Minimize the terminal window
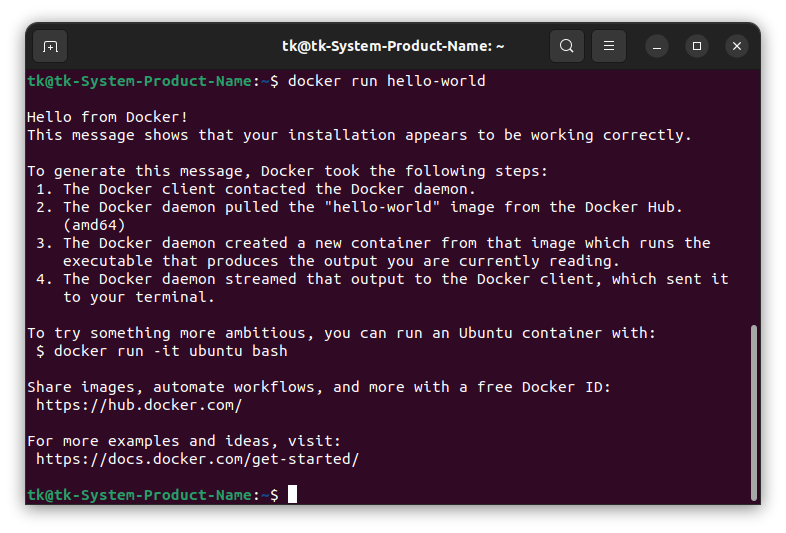The image size is (786, 533). click(657, 46)
